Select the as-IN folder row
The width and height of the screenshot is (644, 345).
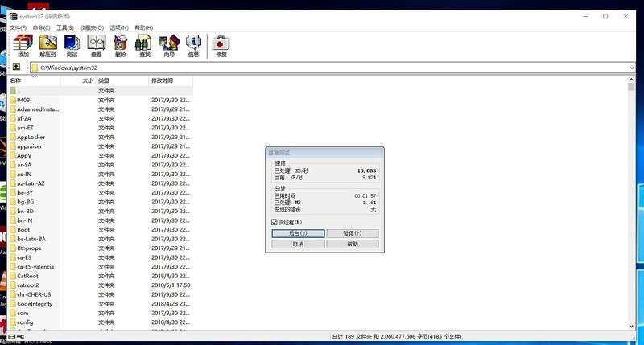101,174
